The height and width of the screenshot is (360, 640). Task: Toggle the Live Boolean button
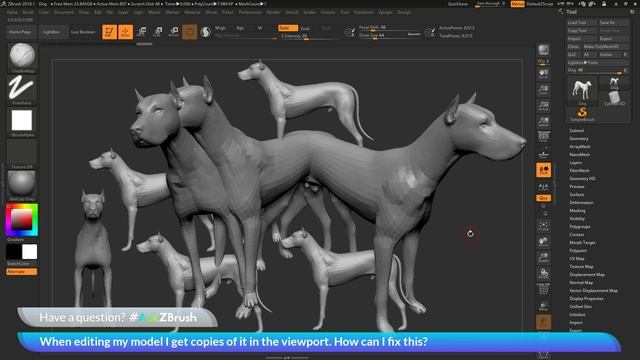83,32
